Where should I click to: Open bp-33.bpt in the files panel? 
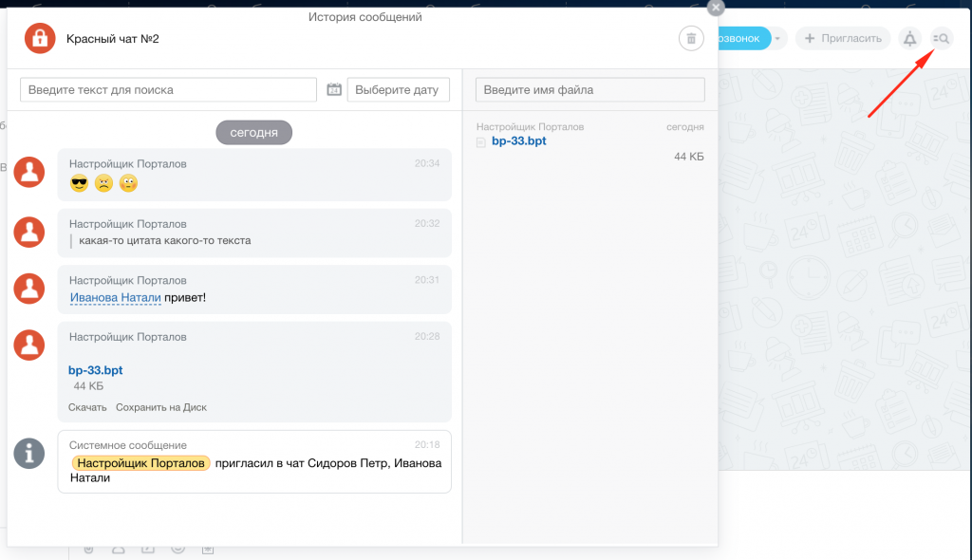click(x=518, y=141)
